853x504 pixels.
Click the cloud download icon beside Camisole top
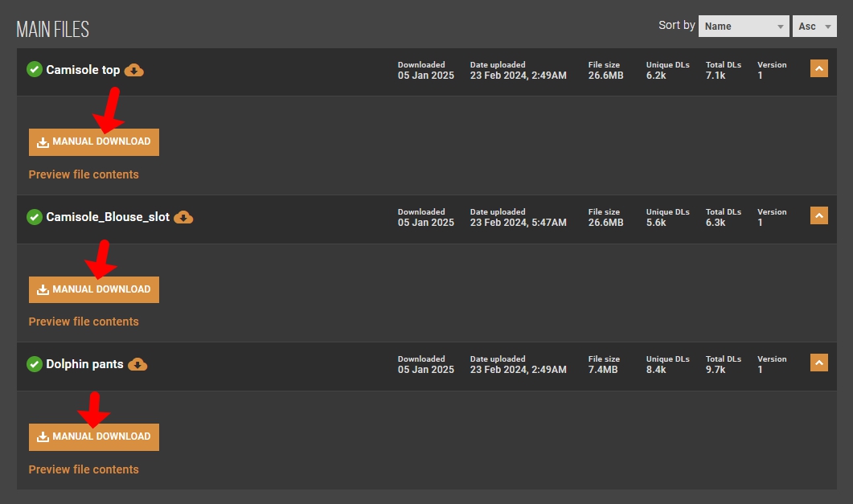click(x=134, y=70)
